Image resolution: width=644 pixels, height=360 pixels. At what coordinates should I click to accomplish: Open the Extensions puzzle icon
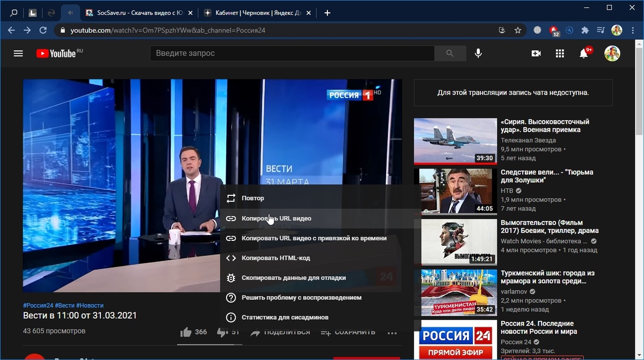coord(585,30)
